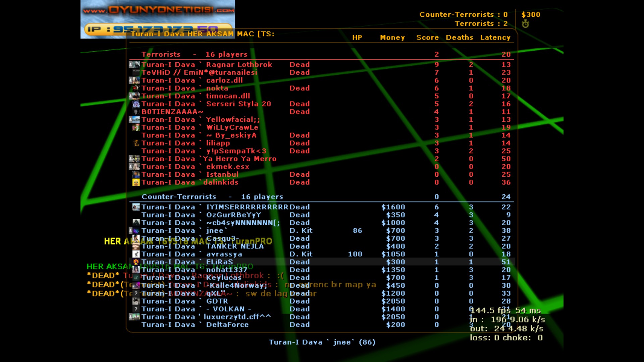Click Counter-Terrorists : 0 round score
This screenshot has height=362, width=644.
pyautogui.click(x=464, y=14)
